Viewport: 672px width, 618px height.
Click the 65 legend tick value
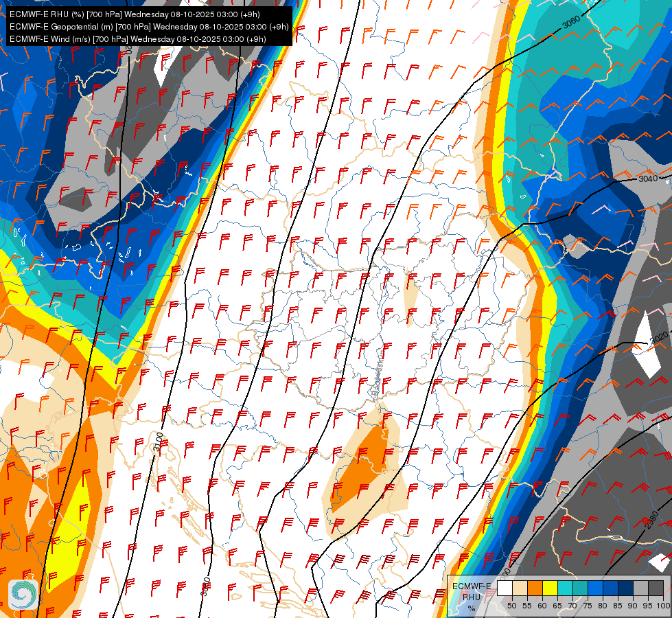coord(557,606)
